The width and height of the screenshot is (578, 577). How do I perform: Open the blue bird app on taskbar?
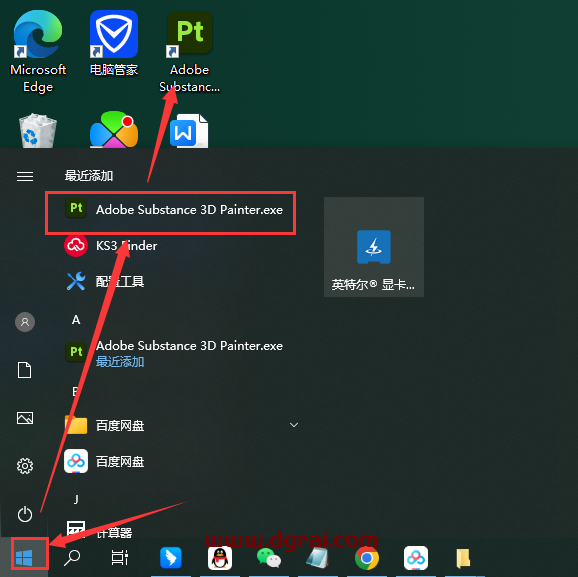171,557
